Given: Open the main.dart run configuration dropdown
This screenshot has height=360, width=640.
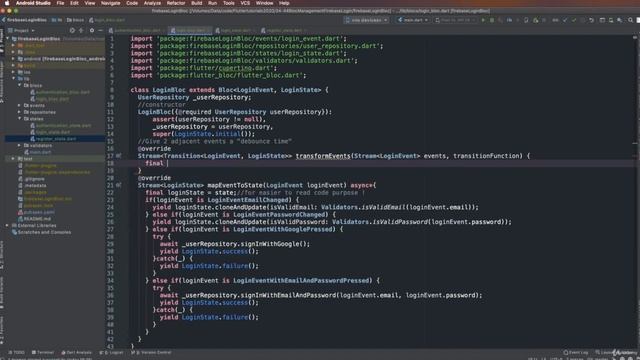Looking at the screenshot, I should 413,20.
